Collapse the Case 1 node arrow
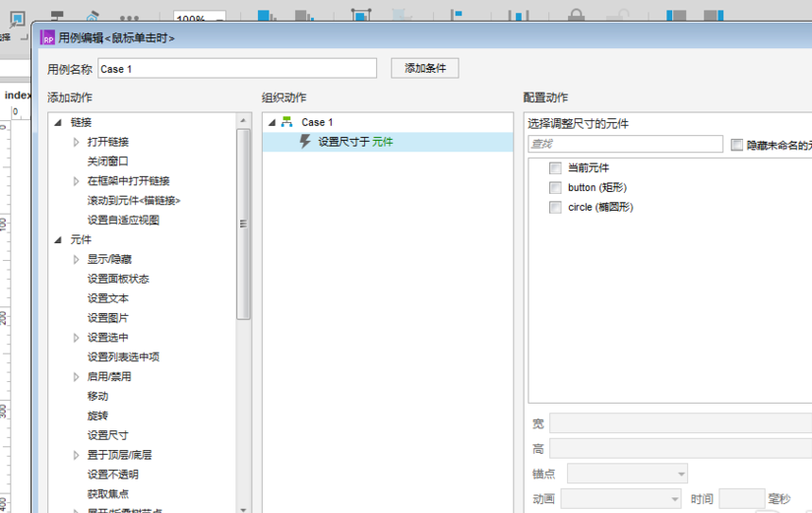Screen dimensions: 812x513 [272, 123]
